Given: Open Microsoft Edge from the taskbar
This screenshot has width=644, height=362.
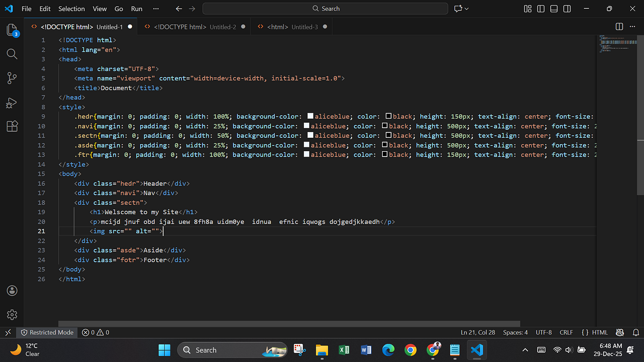Looking at the screenshot, I should click(x=388, y=350).
